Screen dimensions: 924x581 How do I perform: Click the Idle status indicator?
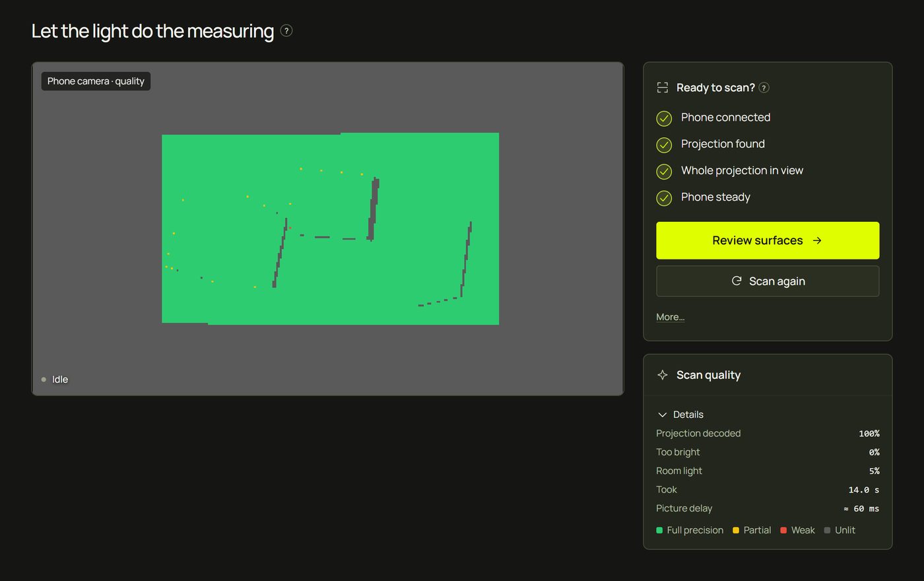[x=55, y=380]
